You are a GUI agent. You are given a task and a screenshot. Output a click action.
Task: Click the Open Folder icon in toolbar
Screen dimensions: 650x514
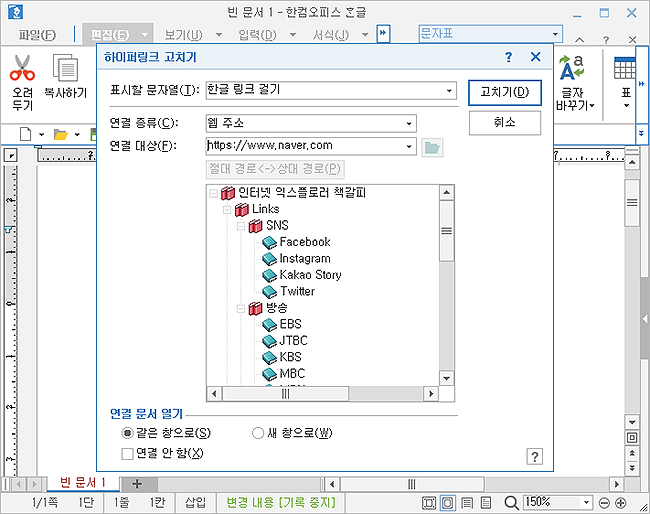[61, 135]
